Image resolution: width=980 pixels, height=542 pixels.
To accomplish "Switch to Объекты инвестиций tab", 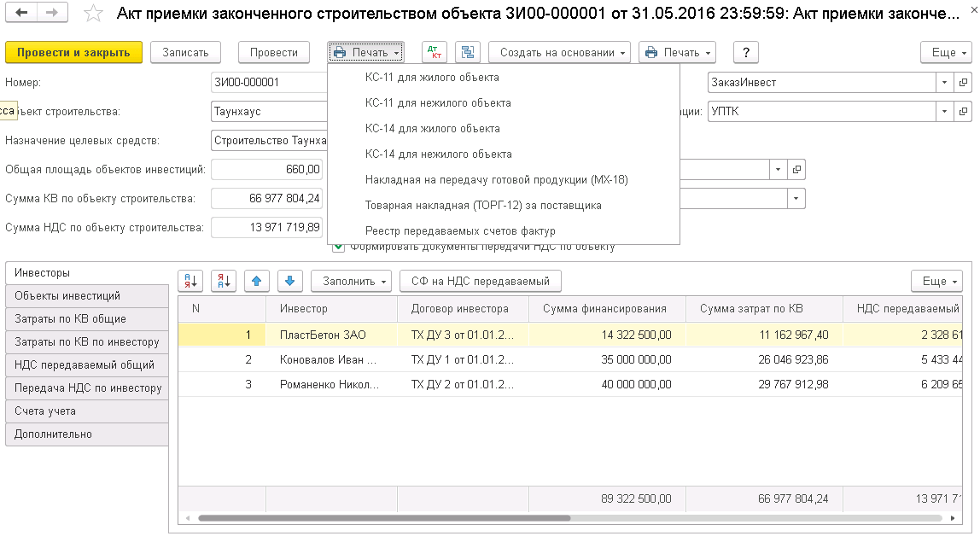I will [67, 295].
